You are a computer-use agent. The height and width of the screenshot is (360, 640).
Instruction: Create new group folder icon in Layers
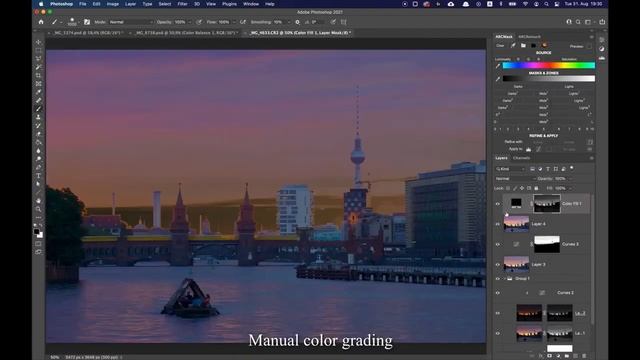pyautogui.click(x=567, y=356)
